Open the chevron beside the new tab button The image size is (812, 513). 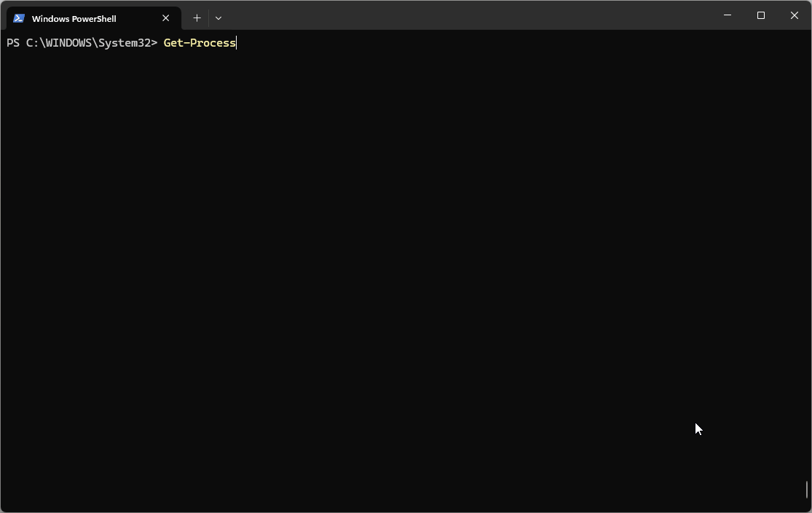point(218,17)
